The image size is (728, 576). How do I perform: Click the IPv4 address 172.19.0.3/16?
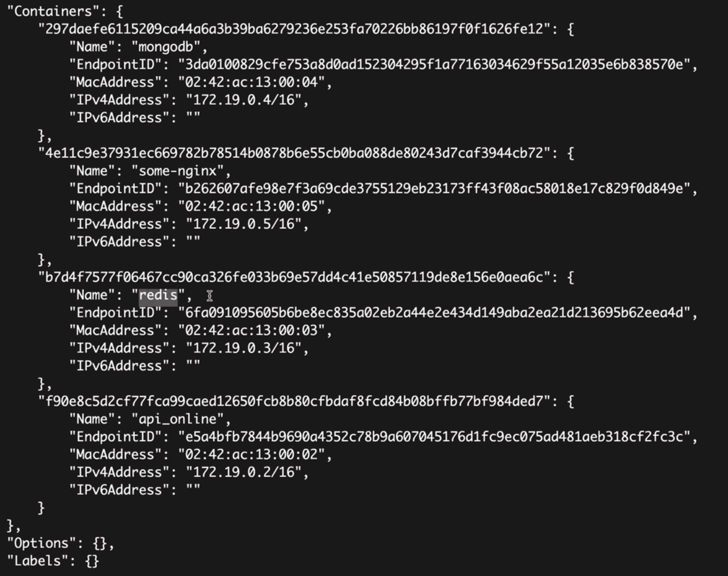pyautogui.click(x=244, y=348)
